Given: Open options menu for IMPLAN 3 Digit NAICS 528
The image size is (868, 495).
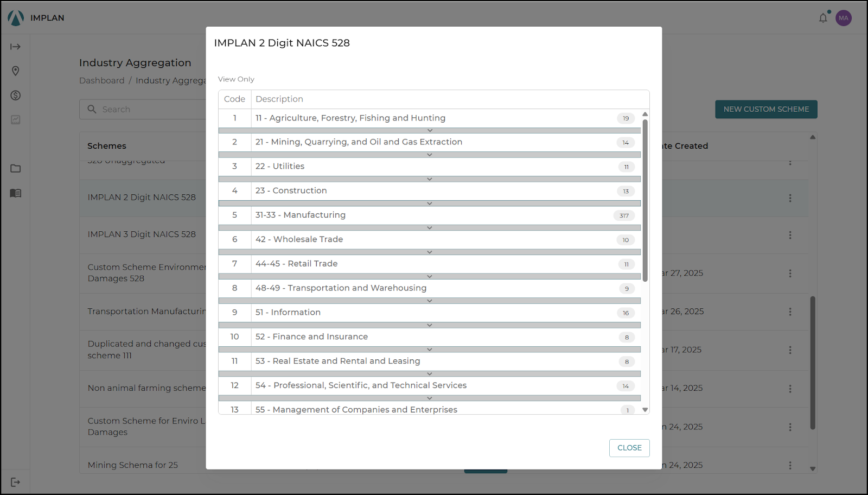Looking at the screenshot, I should [790, 235].
